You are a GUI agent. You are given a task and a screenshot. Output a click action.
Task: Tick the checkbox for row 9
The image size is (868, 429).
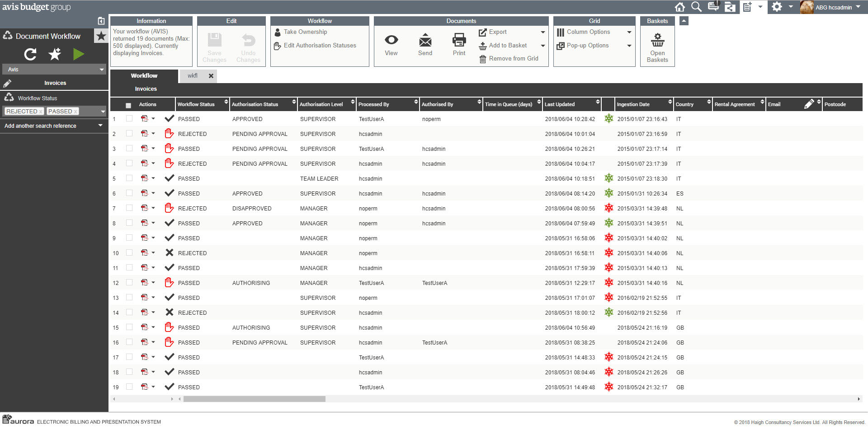tap(129, 238)
